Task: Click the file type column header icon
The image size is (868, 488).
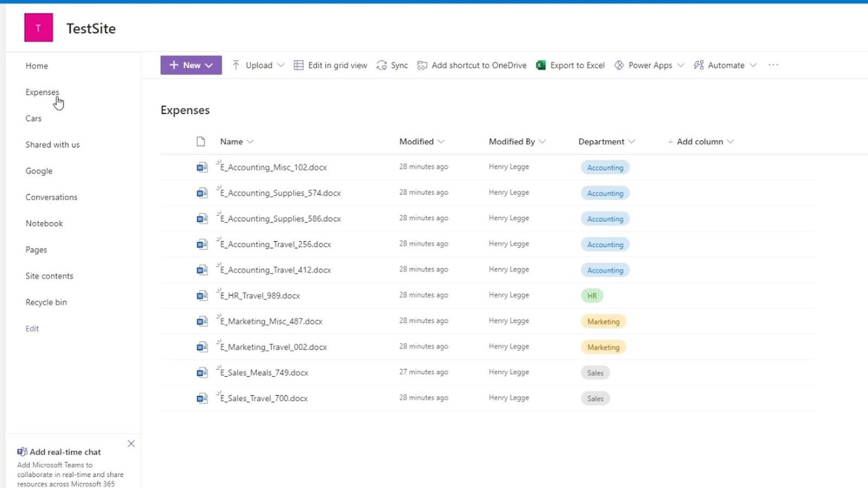Action: pos(201,142)
